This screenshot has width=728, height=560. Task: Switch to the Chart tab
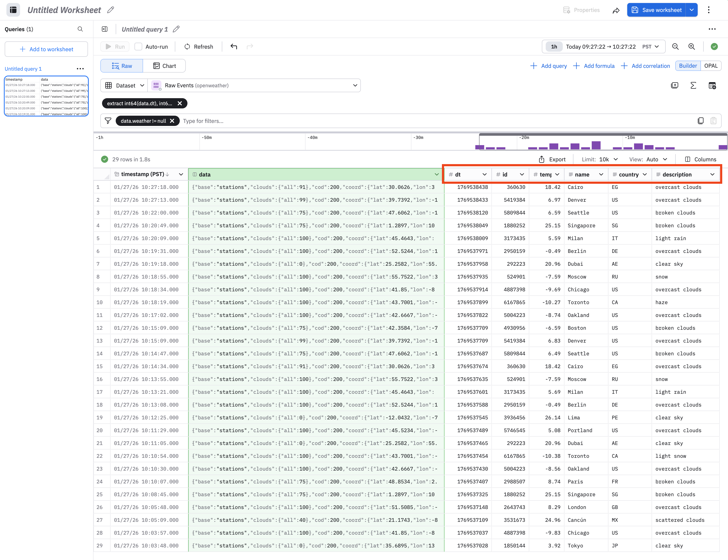(x=164, y=66)
